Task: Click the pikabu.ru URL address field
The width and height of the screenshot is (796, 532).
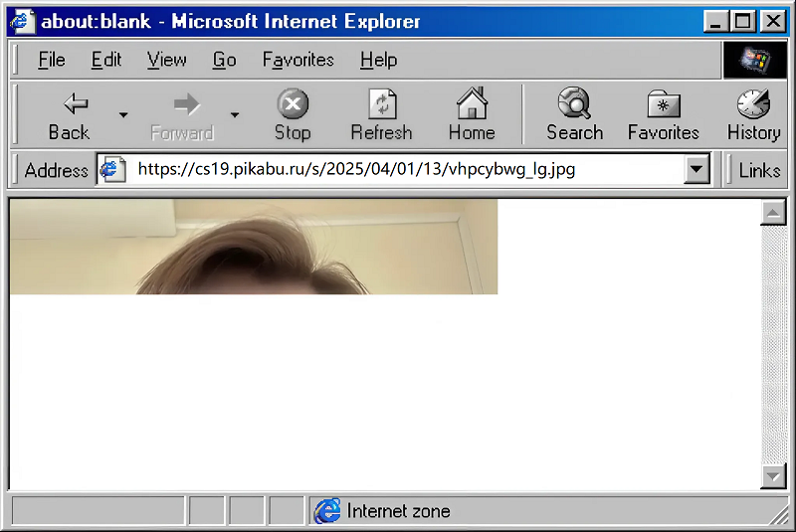Action: (x=398, y=169)
